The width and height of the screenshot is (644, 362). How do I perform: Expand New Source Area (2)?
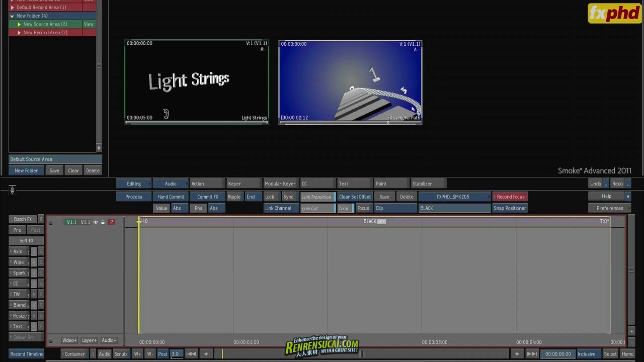[x=19, y=24]
